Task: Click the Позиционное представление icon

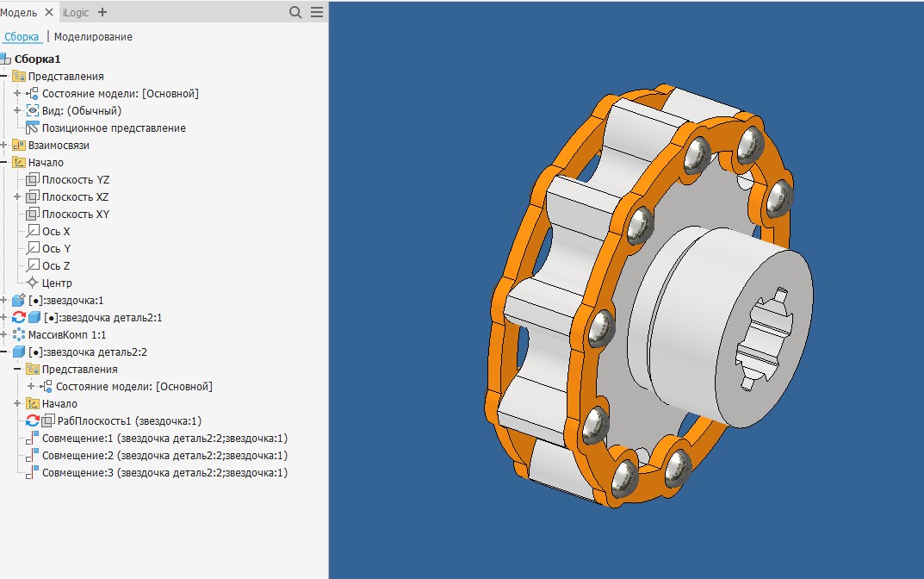Action: click(33, 128)
